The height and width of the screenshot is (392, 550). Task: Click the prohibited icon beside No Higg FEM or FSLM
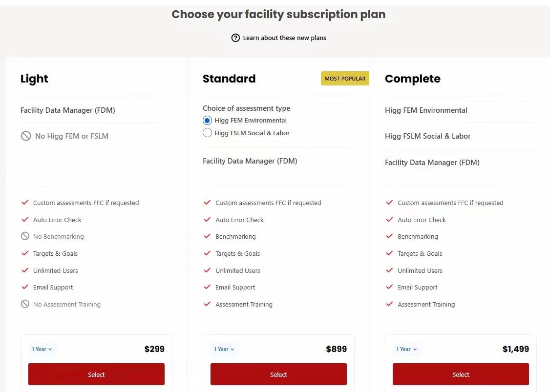(x=26, y=136)
